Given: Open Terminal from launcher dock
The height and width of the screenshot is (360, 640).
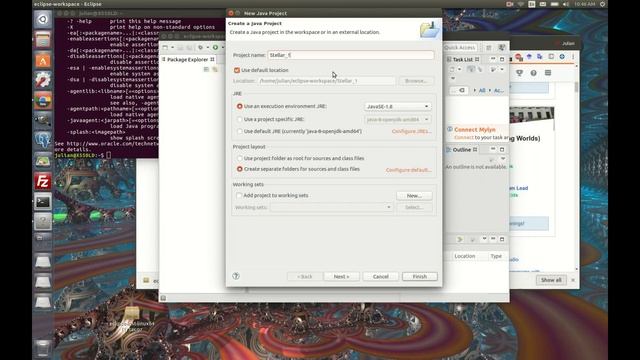Looking at the screenshot, I should (x=43, y=202).
